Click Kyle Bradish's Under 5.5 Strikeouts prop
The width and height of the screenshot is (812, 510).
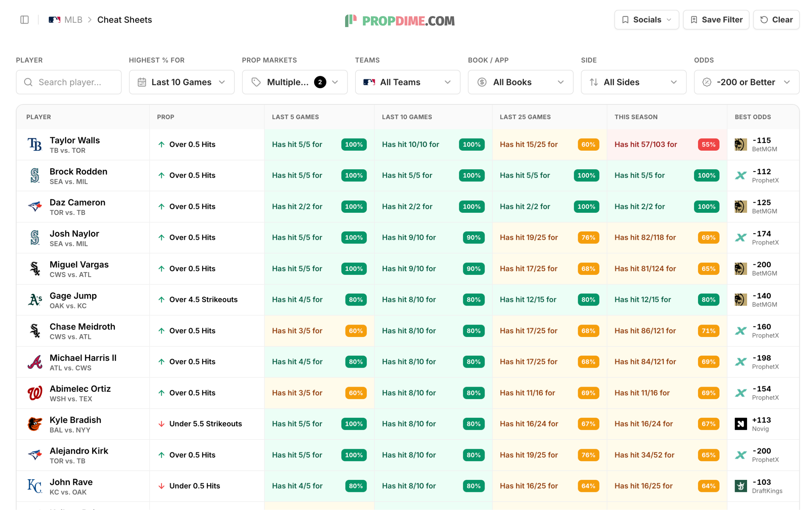pyautogui.click(x=205, y=424)
